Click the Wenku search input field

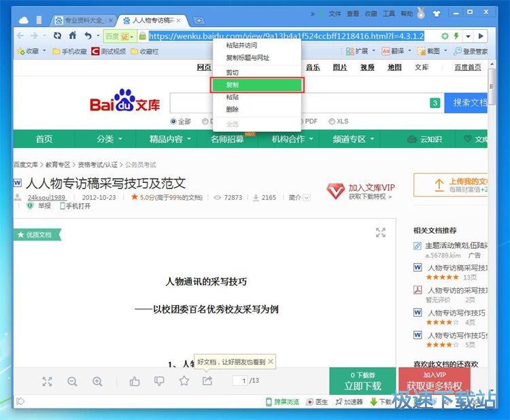pos(307,103)
